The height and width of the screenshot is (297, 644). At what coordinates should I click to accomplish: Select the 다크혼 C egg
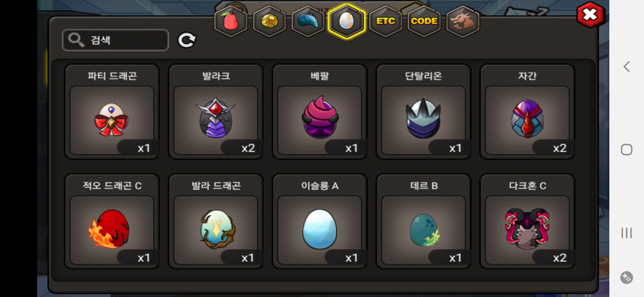click(x=527, y=221)
